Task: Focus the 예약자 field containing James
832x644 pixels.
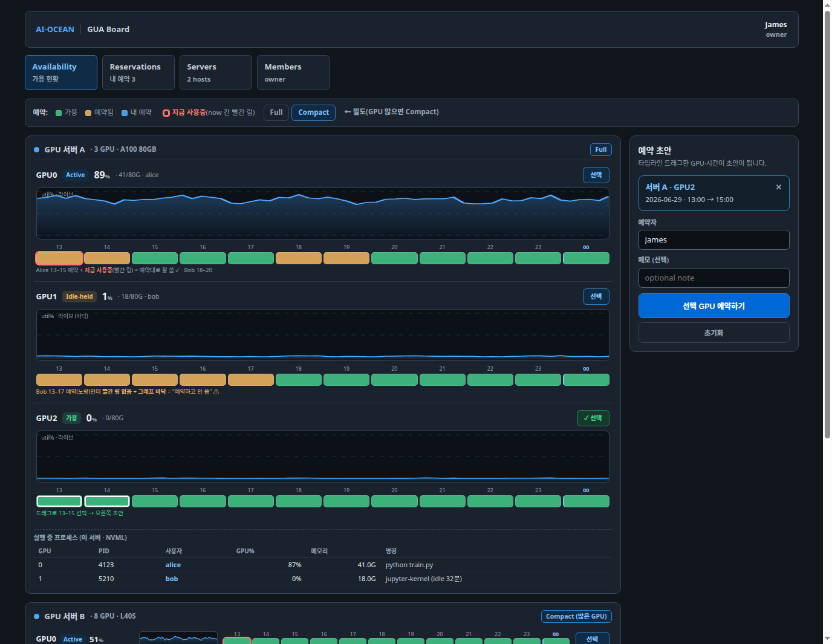Action: (x=714, y=239)
